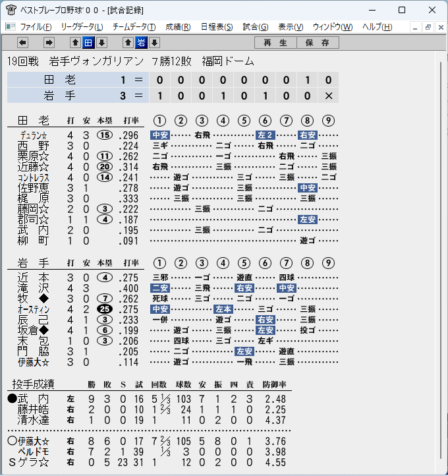Viewport: 448px width, 476px height.
Task: Open the 成績(R) menu
Action: pyautogui.click(x=178, y=27)
